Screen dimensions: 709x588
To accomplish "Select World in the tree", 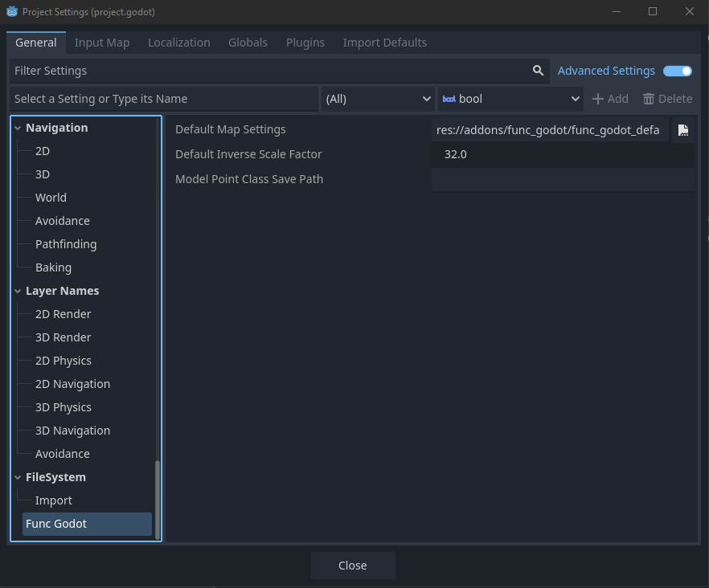I will (x=51, y=198).
